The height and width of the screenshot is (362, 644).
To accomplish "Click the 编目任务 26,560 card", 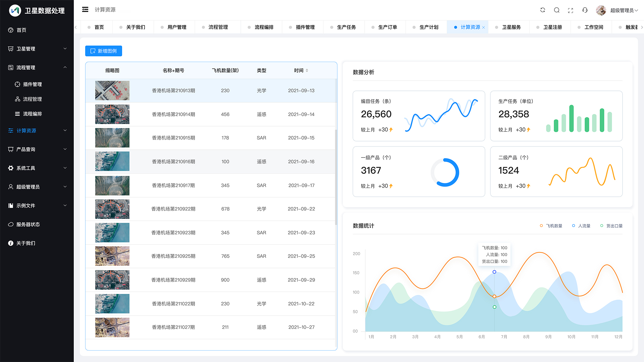I will [x=419, y=116].
